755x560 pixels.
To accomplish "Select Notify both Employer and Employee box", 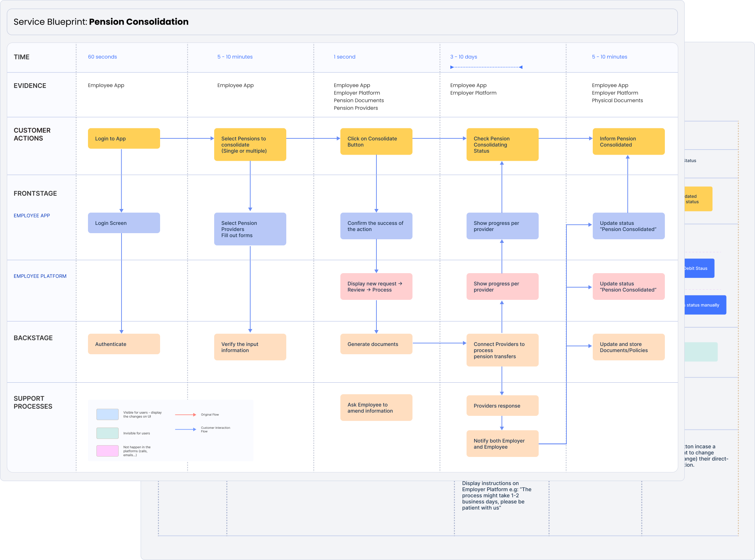I will [x=502, y=444].
